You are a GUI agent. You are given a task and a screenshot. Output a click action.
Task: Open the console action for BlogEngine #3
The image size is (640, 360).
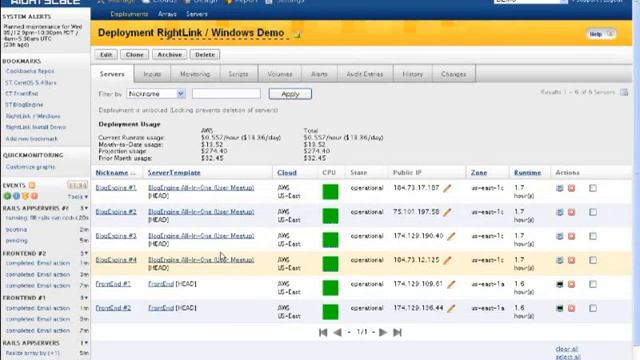pos(560,236)
